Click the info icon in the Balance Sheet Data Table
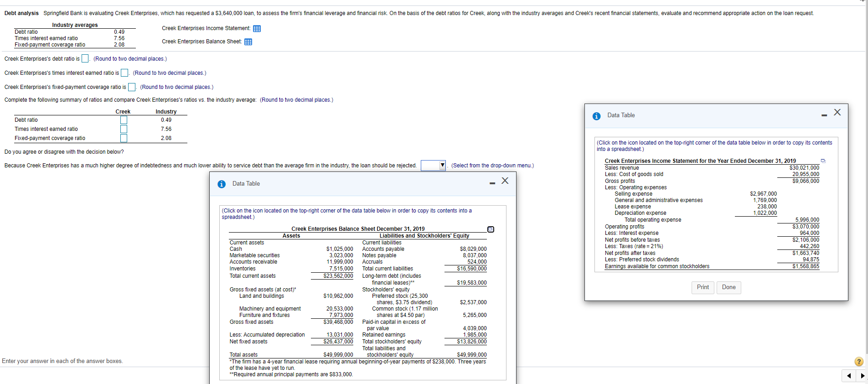 click(x=222, y=184)
